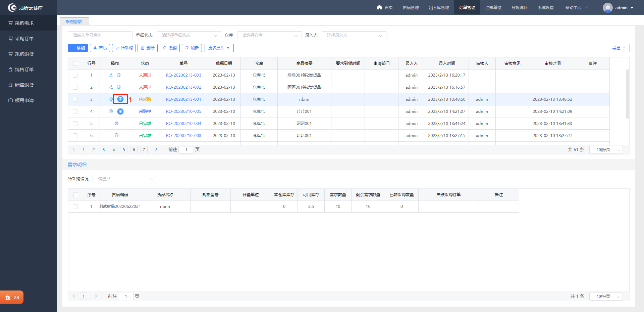
Task: Click the 导出 export button
Action: (x=619, y=48)
